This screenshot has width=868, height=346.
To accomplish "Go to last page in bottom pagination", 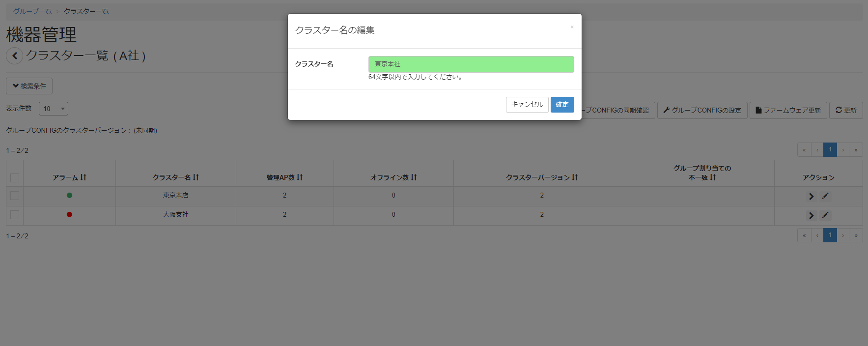I will (856, 235).
